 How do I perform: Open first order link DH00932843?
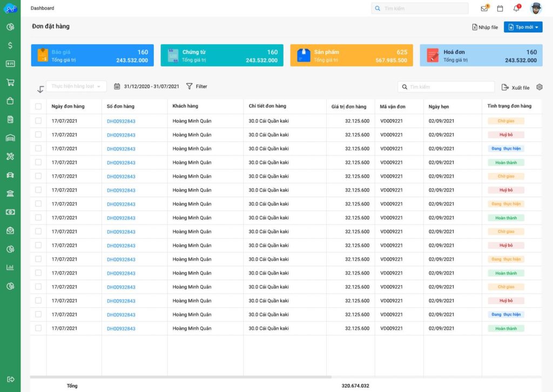pyautogui.click(x=121, y=121)
